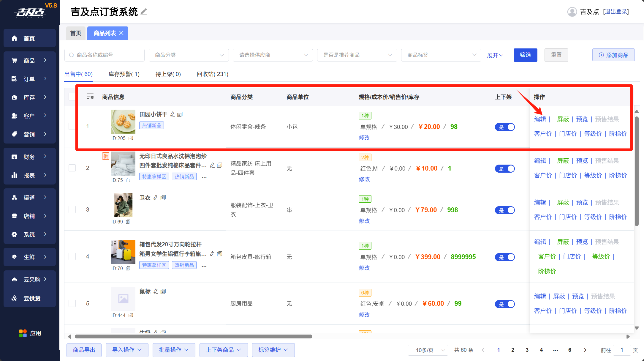Click column settings icon in table header

(x=90, y=97)
